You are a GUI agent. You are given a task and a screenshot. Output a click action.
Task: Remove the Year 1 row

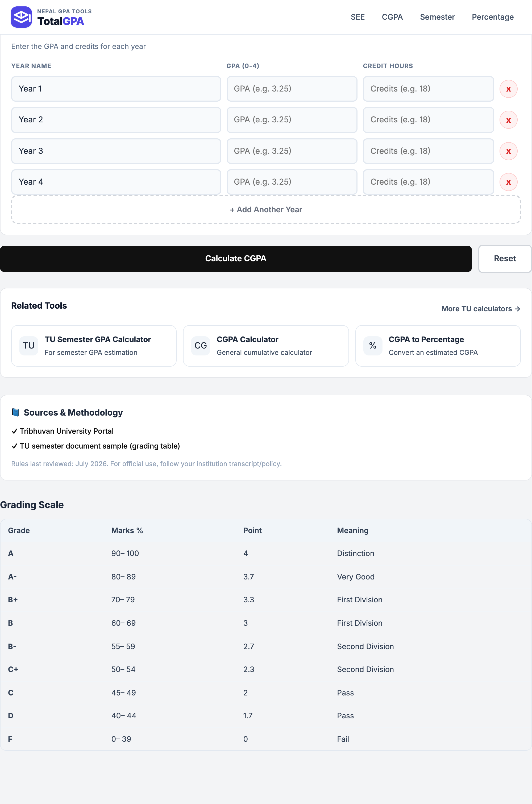(x=508, y=89)
